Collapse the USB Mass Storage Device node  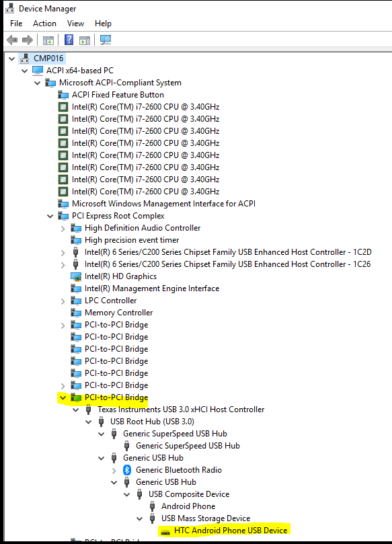(139, 518)
